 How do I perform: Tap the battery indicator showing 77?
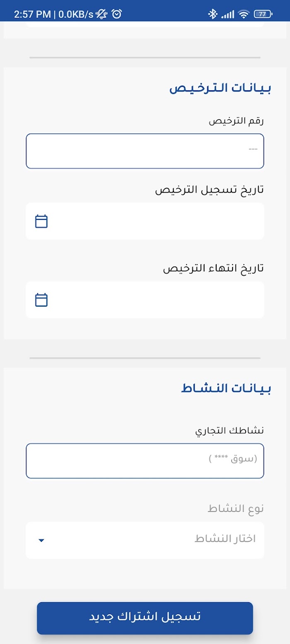(263, 14)
